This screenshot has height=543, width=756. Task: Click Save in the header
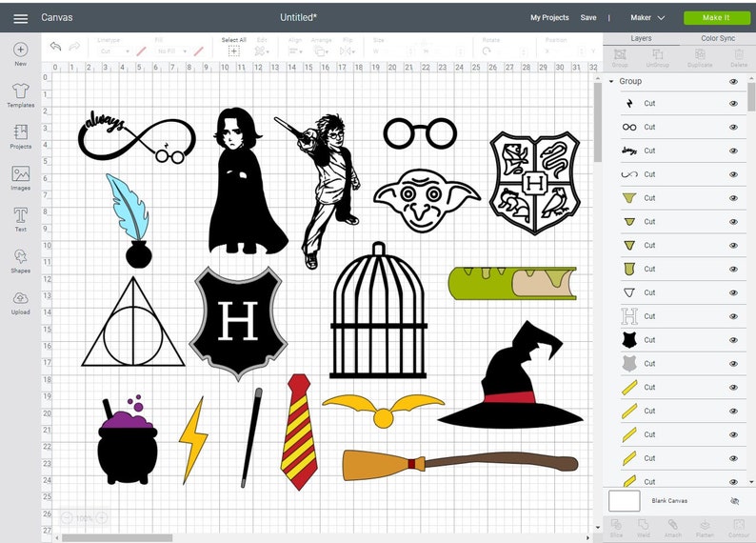[588, 17]
